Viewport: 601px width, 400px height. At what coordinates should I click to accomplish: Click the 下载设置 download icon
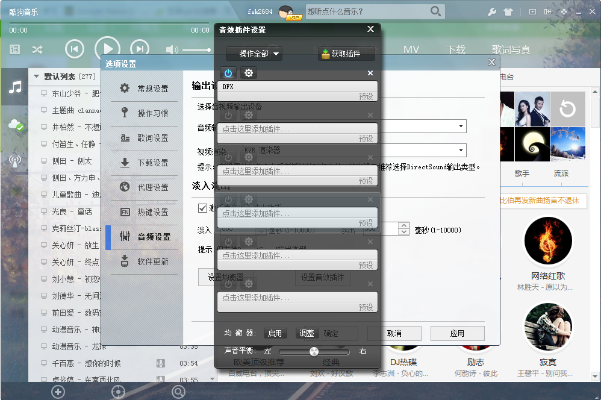pyautogui.click(x=124, y=162)
